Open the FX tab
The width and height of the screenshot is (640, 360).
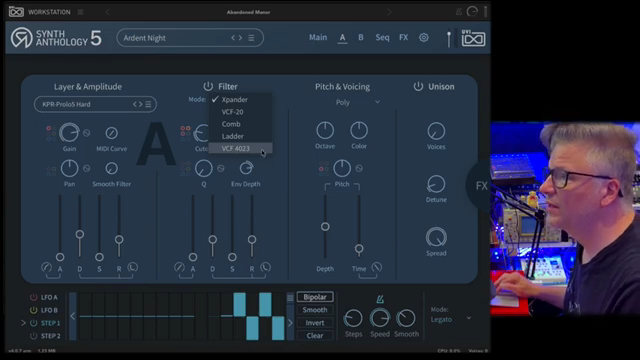coord(404,38)
